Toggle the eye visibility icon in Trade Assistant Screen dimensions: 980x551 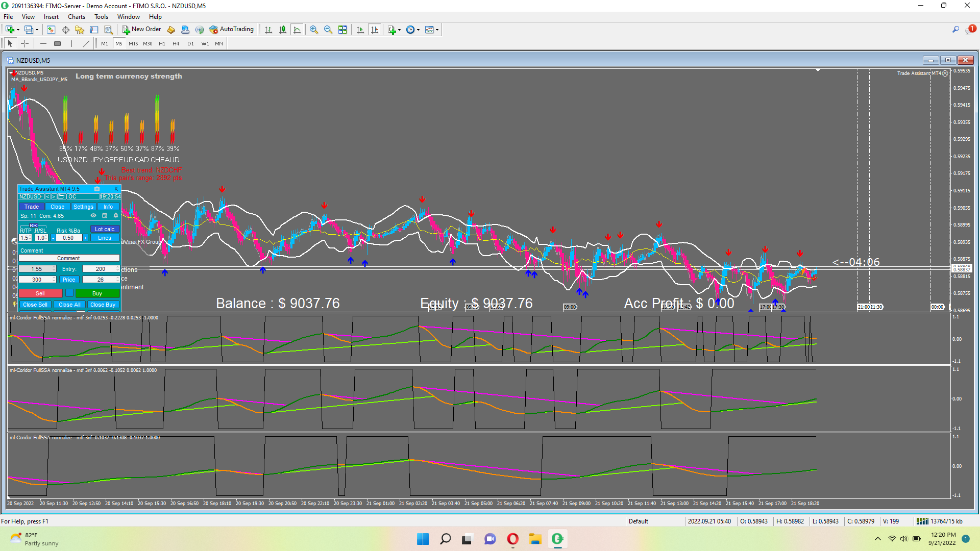pyautogui.click(x=93, y=216)
